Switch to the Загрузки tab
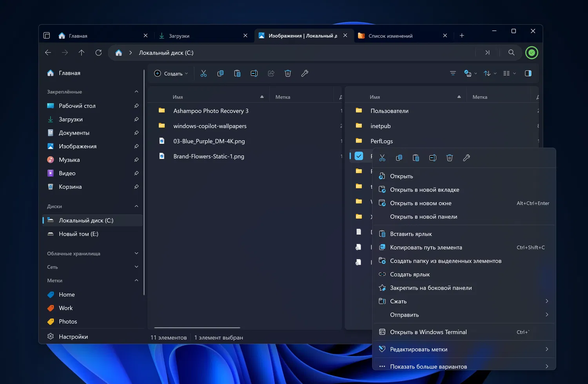The width and height of the screenshot is (588, 384). pos(179,36)
